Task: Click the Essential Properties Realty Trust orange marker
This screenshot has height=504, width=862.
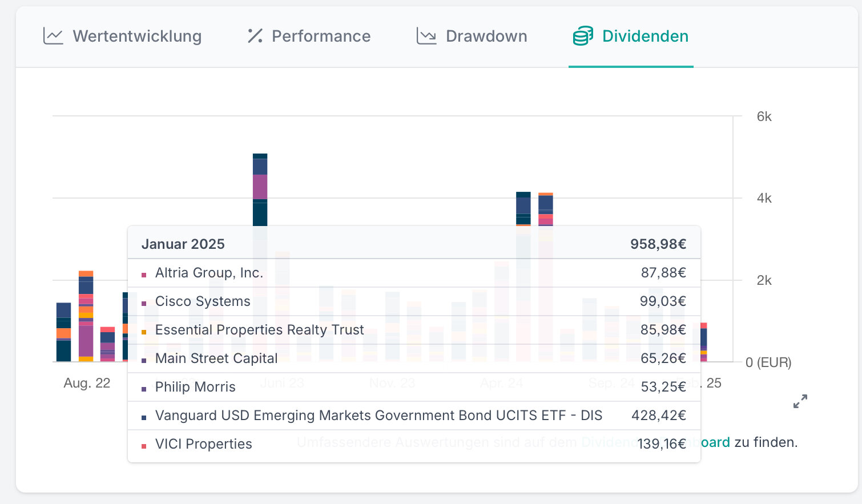Action: tap(144, 332)
